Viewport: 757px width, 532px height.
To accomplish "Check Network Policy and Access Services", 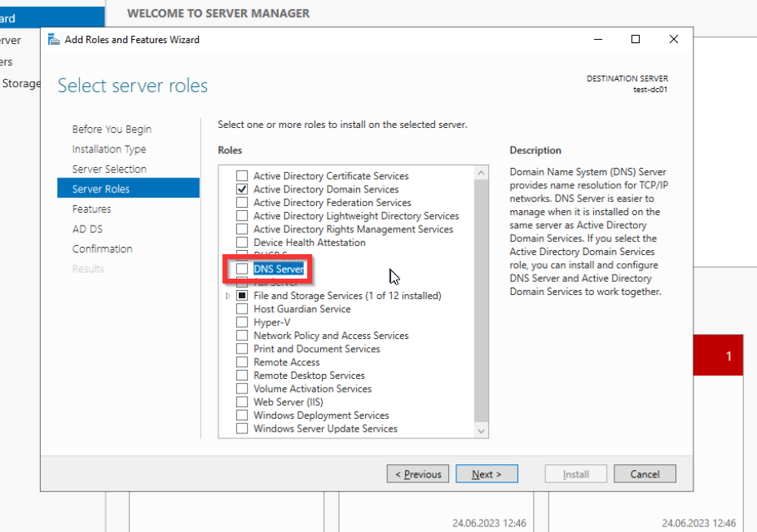I will point(242,336).
